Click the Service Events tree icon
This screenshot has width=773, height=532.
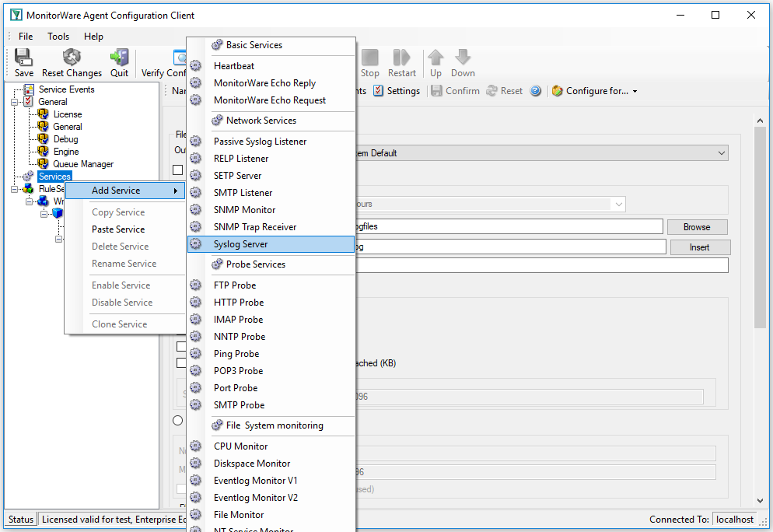[29, 89]
